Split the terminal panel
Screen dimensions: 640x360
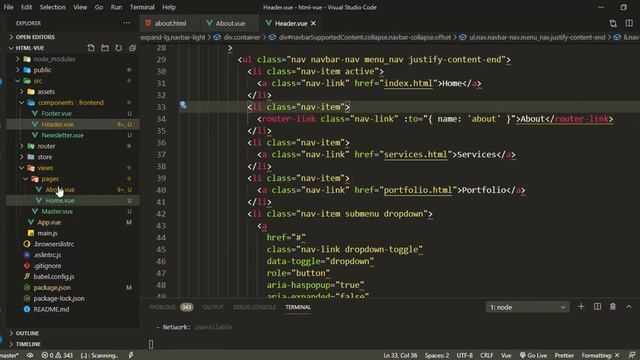597,307
